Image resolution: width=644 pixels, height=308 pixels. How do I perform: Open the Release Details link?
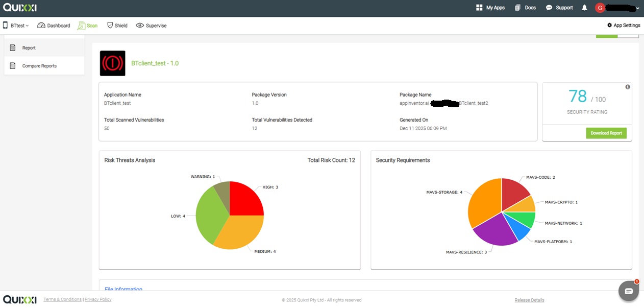pos(529,300)
